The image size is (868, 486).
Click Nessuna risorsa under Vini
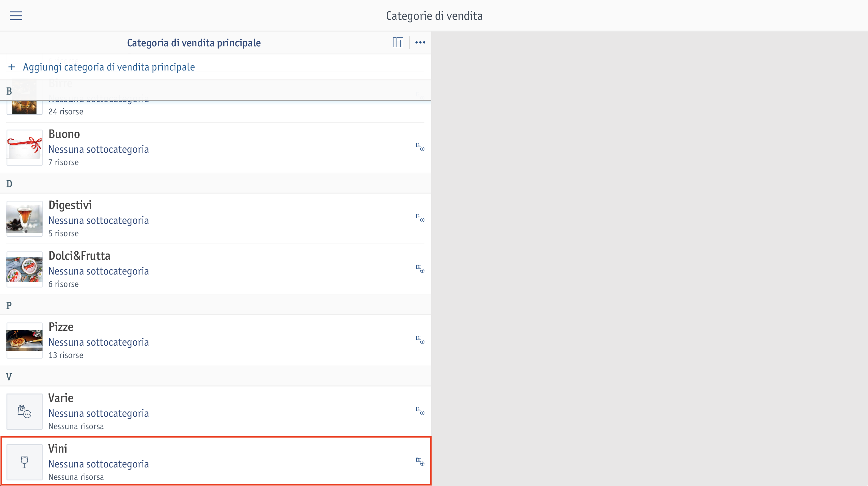[x=76, y=477]
